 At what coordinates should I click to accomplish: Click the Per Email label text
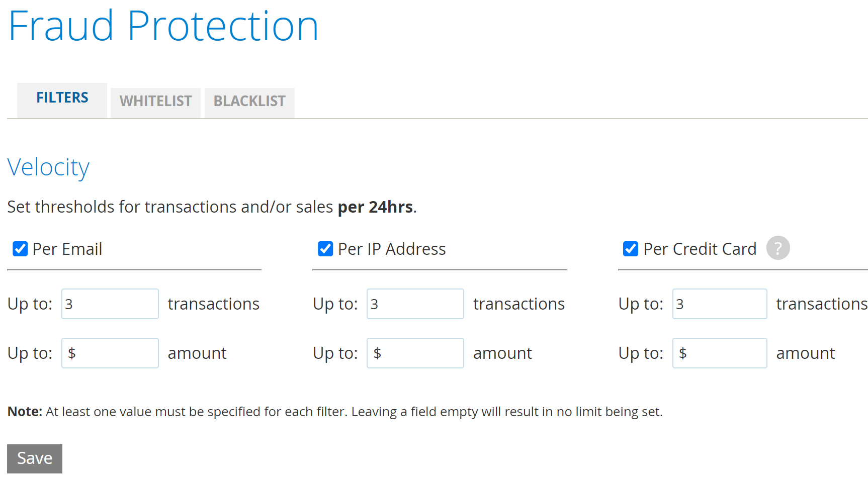coord(67,249)
